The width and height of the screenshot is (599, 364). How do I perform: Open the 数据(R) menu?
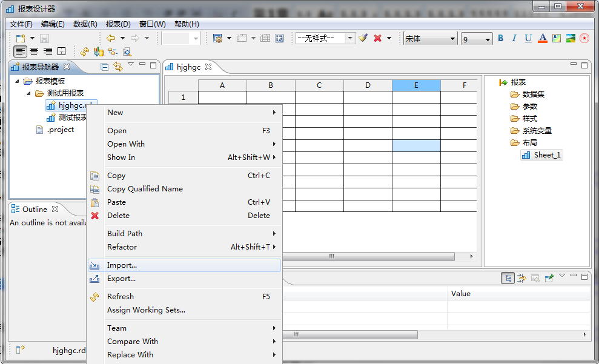[85, 24]
